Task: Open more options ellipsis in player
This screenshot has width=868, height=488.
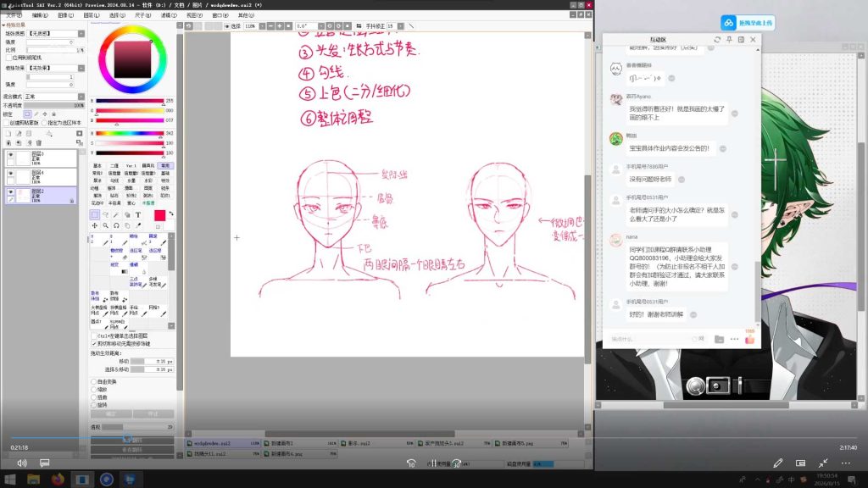Action: point(846,463)
